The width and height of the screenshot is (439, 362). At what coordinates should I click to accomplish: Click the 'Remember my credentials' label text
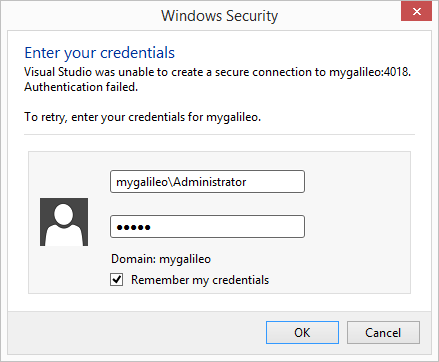[x=200, y=280]
